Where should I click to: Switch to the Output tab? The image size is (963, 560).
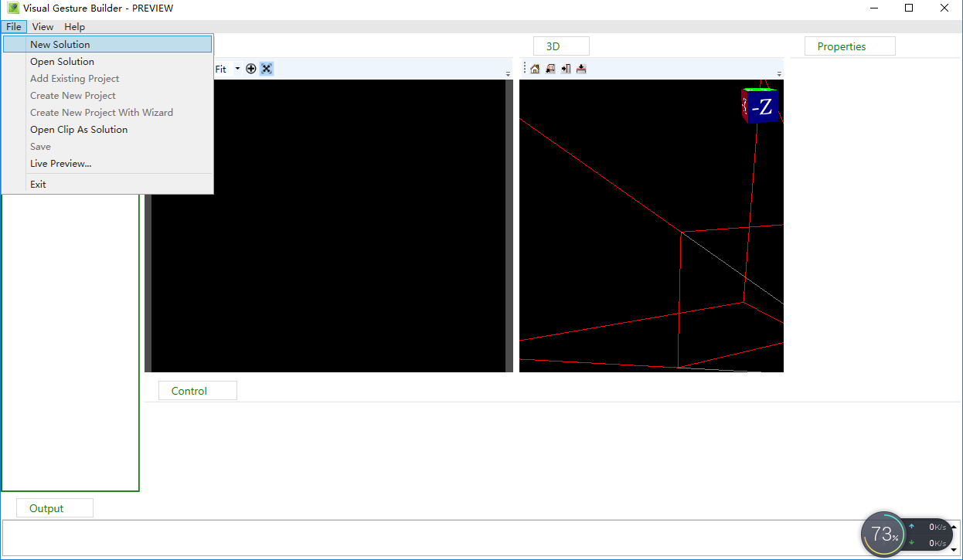point(54,507)
